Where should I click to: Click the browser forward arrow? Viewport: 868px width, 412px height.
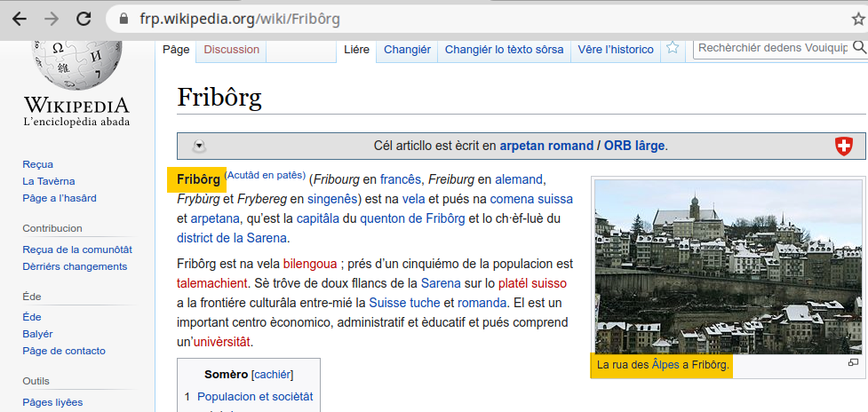(51, 19)
